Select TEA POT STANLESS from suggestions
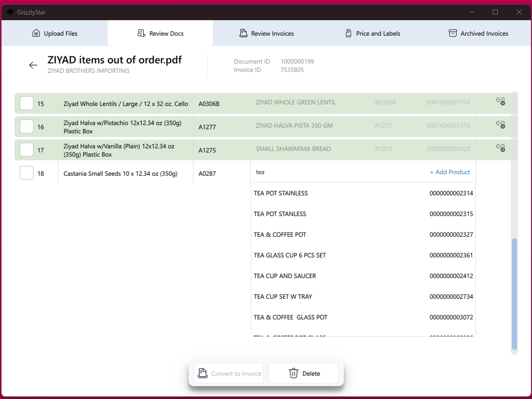Image resolution: width=532 pixels, height=399 pixels. tap(363, 214)
